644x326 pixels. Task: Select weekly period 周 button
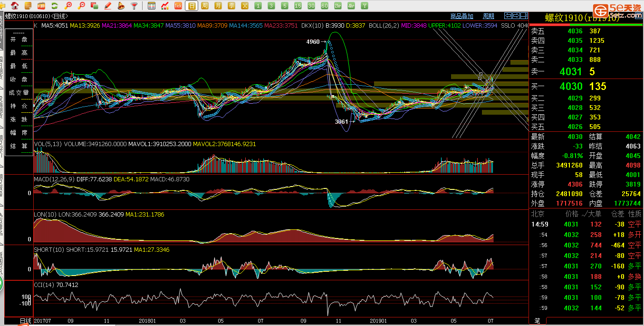[x=204, y=6]
